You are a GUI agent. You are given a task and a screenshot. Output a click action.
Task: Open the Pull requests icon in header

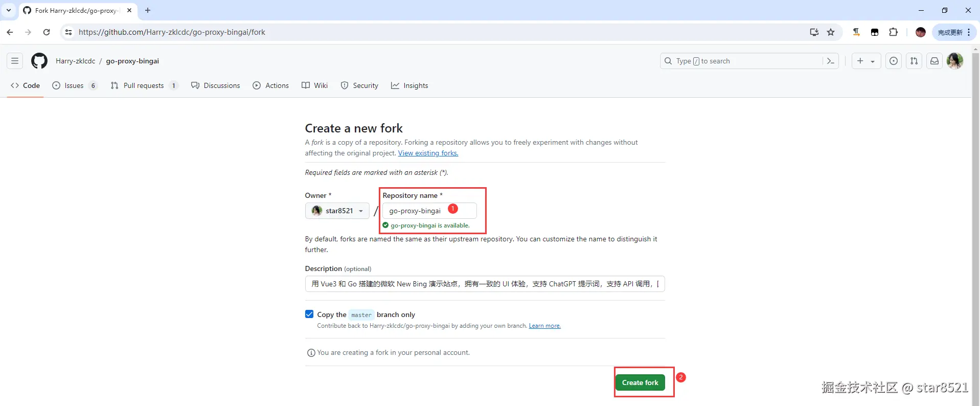[914, 61]
